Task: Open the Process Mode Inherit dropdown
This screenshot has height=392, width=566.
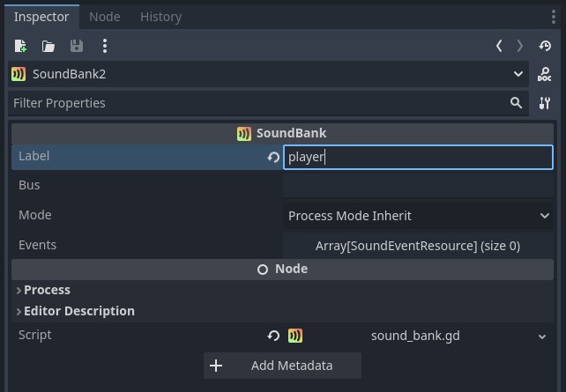Action: click(x=418, y=216)
